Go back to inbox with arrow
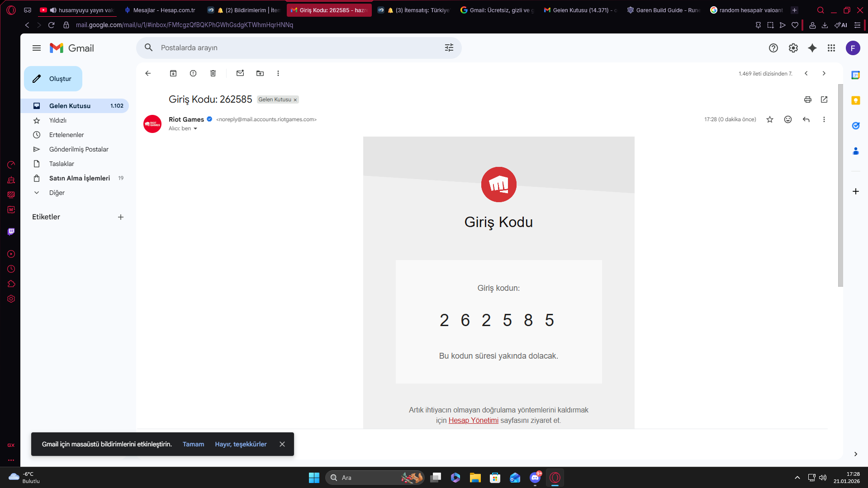The height and width of the screenshot is (488, 868). pyautogui.click(x=148, y=73)
